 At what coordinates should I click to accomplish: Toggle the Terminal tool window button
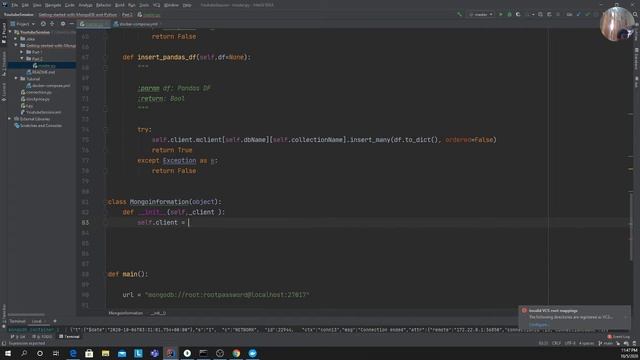pos(69,337)
